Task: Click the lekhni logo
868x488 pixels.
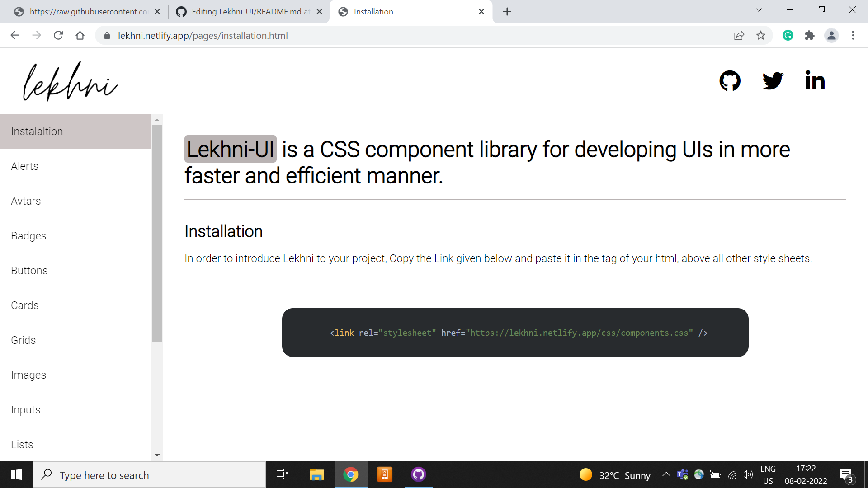Action: (70, 81)
